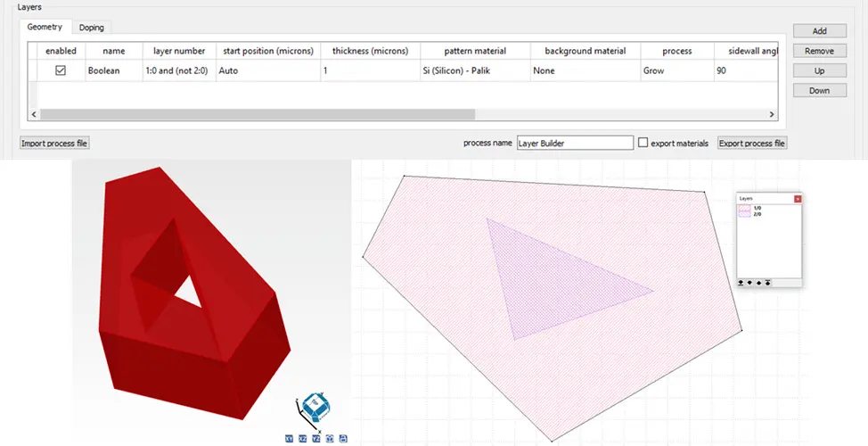Open the Geometry tab
This screenshot has height=446, width=868.
click(x=45, y=27)
